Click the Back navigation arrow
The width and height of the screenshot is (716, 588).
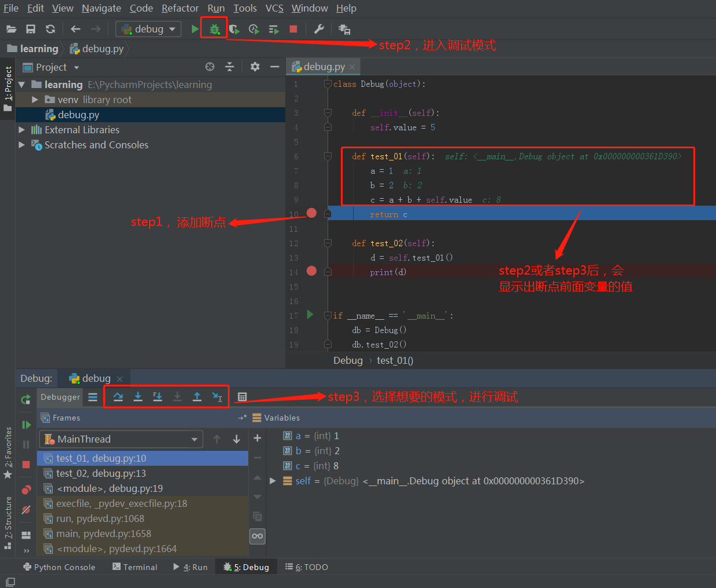click(75, 29)
